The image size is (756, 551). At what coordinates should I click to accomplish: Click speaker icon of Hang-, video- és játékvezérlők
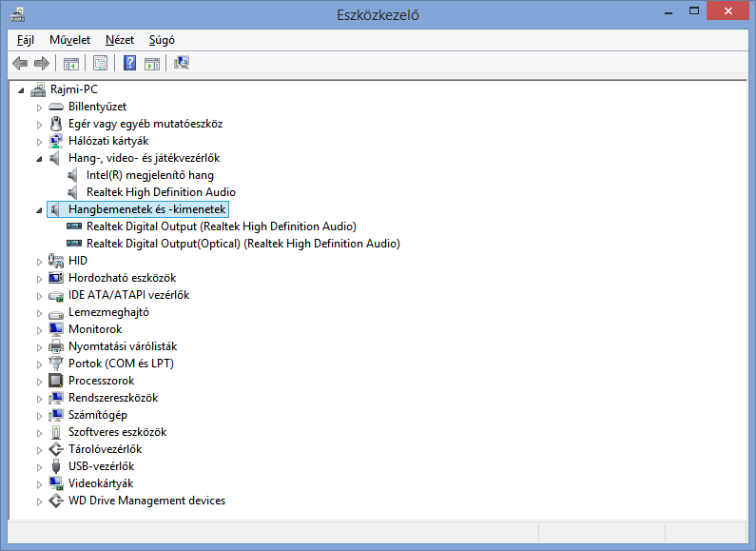[x=55, y=158]
